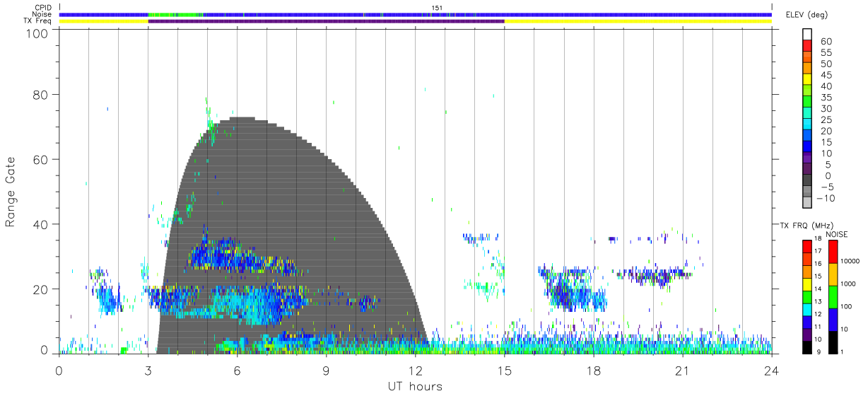This screenshot has width=868, height=401.
Task: Click the yellow TX Freq bar segment after hour 15
Action: tap(638, 21)
